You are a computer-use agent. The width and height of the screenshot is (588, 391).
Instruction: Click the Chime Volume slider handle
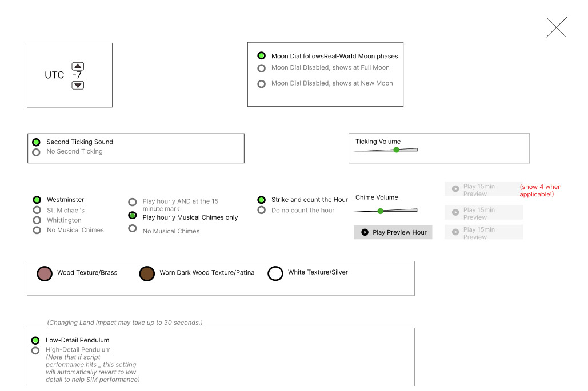pyautogui.click(x=381, y=211)
